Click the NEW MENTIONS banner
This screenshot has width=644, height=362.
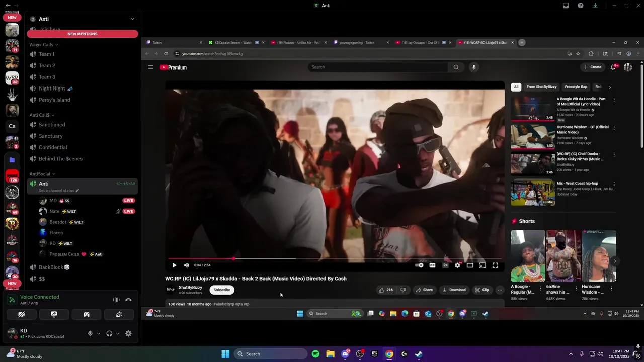(x=83, y=34)
